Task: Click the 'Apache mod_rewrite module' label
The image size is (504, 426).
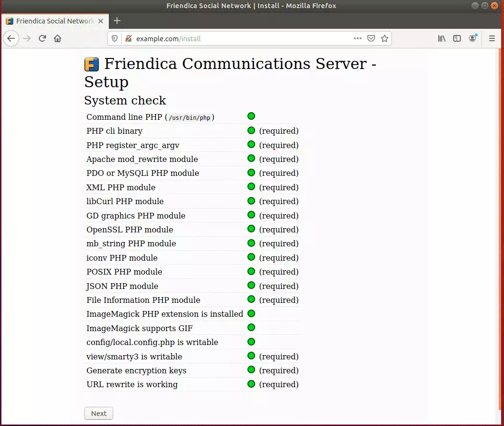Action: (x=142, y=160)
